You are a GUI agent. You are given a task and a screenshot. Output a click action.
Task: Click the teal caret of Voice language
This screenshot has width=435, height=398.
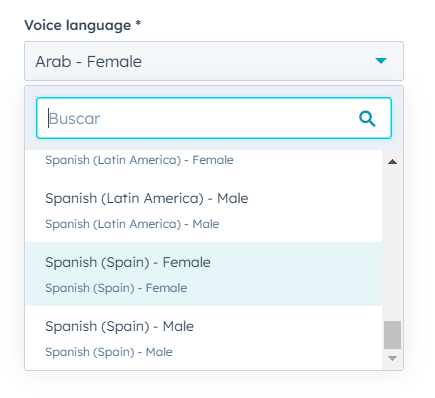pyautogui.click(x=381, y=61)
